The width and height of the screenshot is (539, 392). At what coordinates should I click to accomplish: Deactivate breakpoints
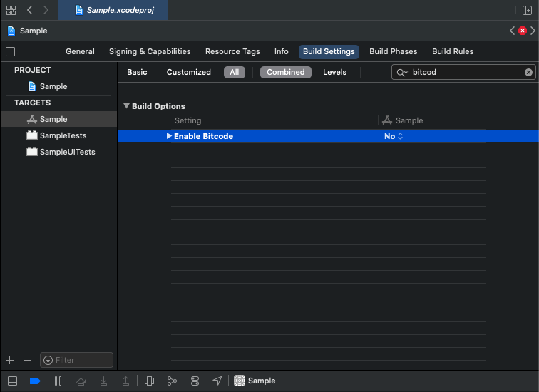(35, 381)
